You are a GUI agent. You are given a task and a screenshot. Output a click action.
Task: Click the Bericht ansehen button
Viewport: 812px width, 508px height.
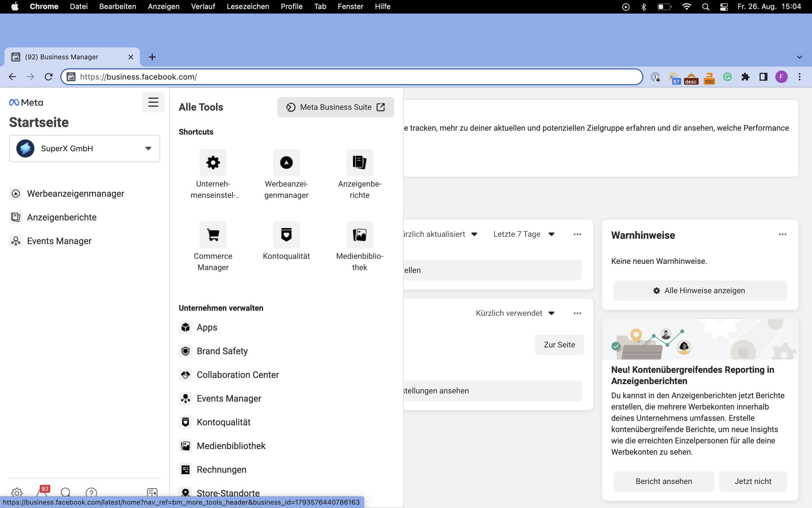point(664,481)
